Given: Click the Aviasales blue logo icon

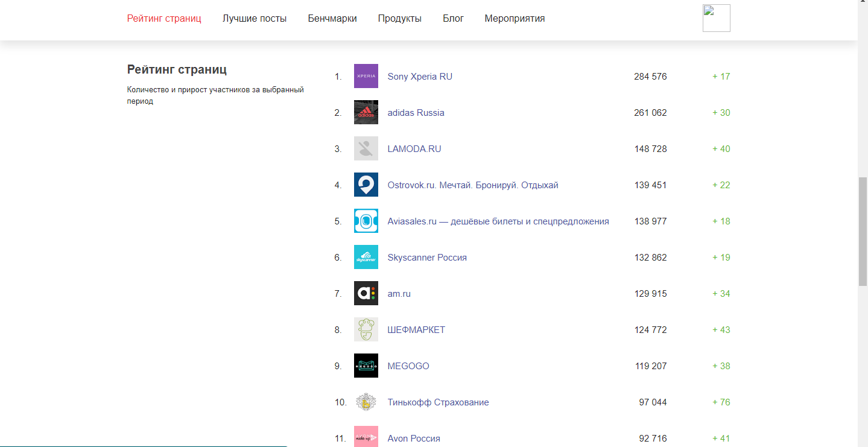Looking at the screenshot, I should 366,221.
